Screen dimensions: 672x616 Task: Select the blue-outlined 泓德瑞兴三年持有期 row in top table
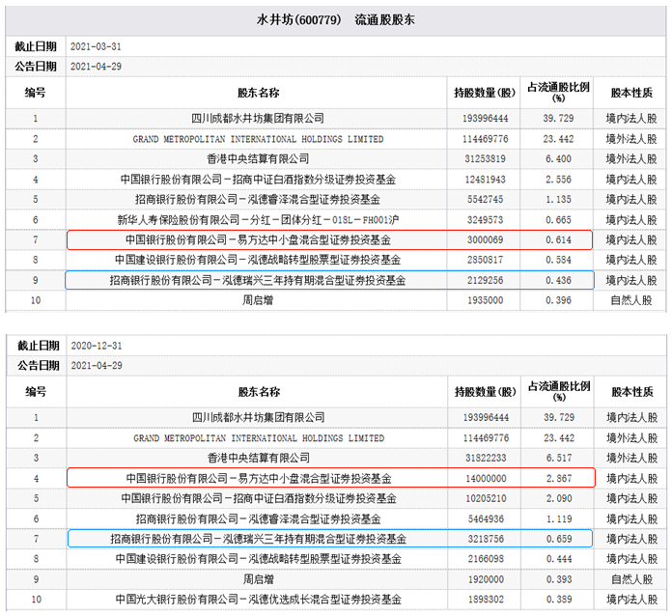click(x=329, y=280)
